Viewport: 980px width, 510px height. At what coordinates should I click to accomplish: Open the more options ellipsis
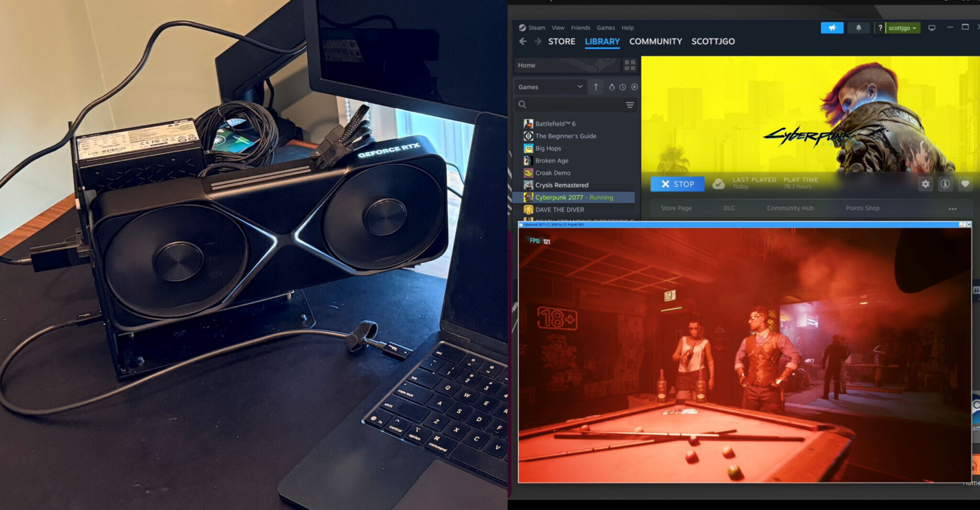(x=953, y=209)
